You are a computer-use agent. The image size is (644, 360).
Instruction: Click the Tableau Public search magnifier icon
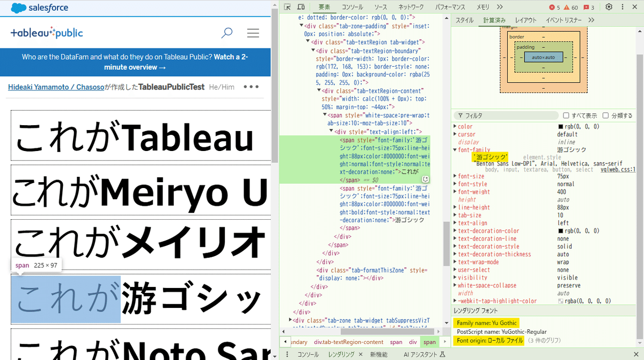(227, 33)
